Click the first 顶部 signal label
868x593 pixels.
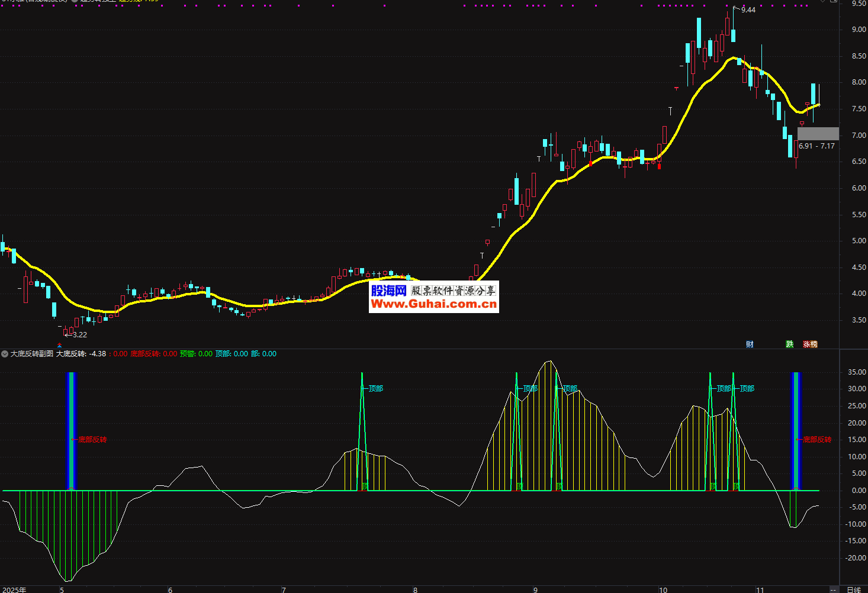click(x=375, y=389)
